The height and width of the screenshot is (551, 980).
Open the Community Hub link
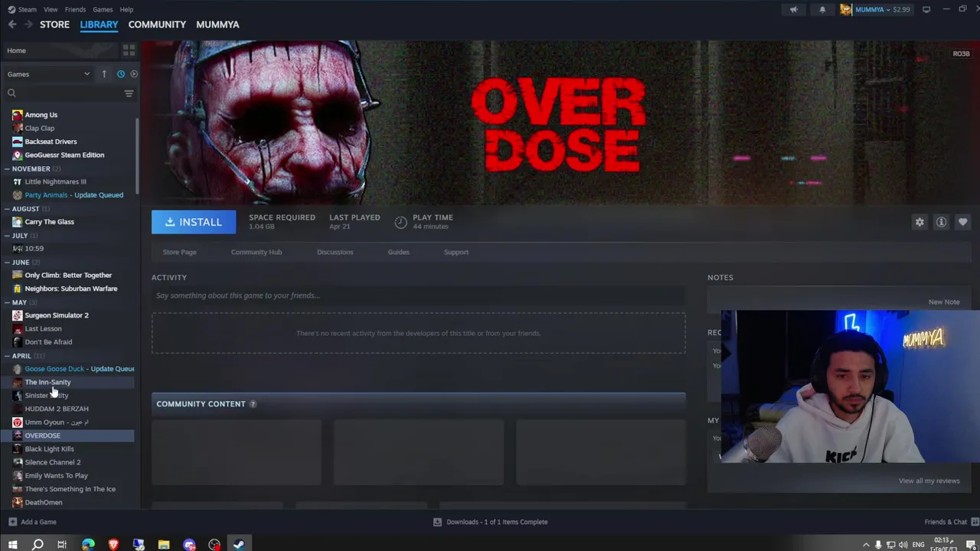256,252
